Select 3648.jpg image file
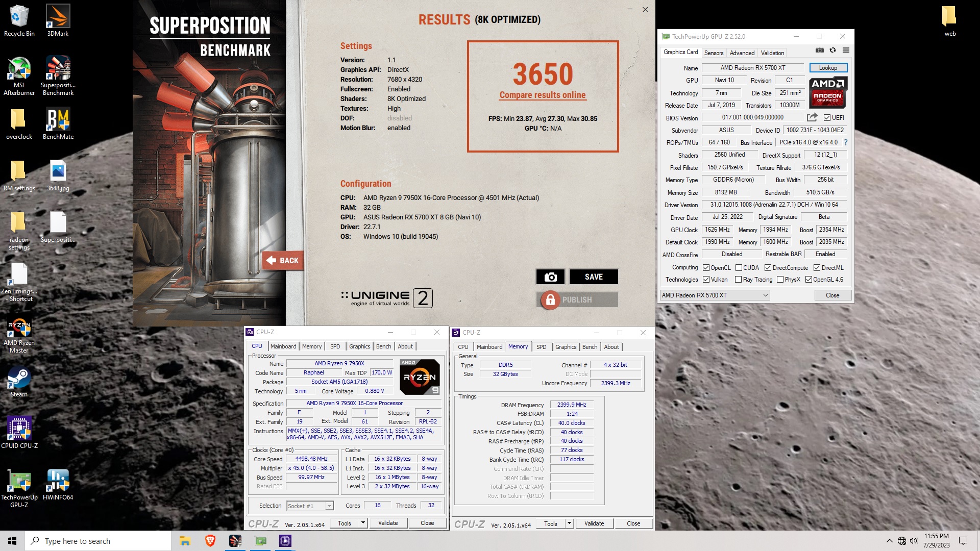Image resolution: width=980 pixels, height=551 pixels. click(x=58, y=176)
